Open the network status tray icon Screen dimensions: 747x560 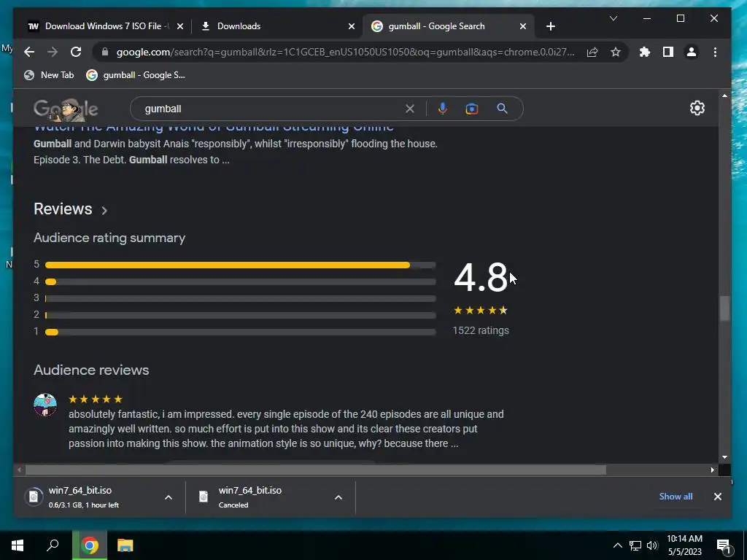635,545
